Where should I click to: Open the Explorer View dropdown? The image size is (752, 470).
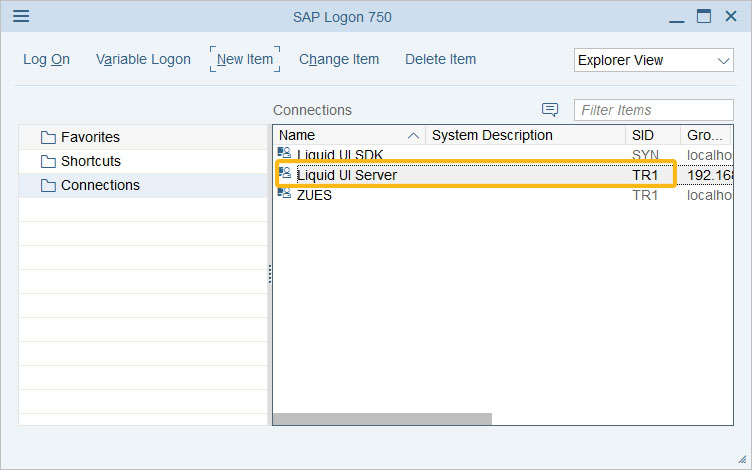654,60
